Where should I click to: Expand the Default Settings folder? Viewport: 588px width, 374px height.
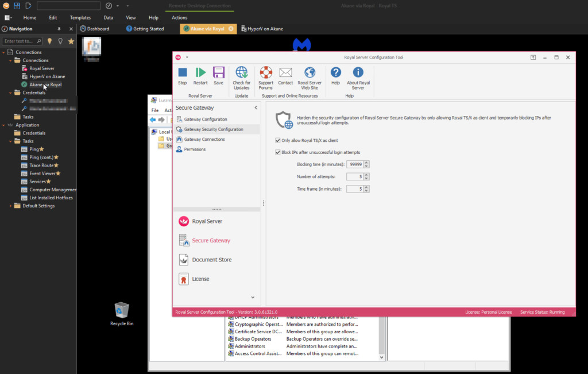(10, 206)
